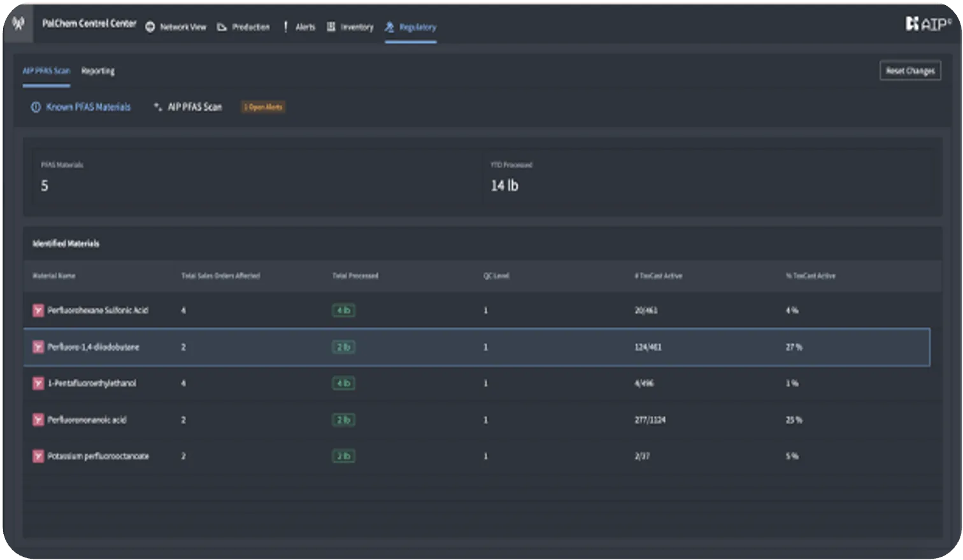Switch to the Reporting tab
Image resolution: width=963 pixels, height=560 pixels.
(98, 71)
